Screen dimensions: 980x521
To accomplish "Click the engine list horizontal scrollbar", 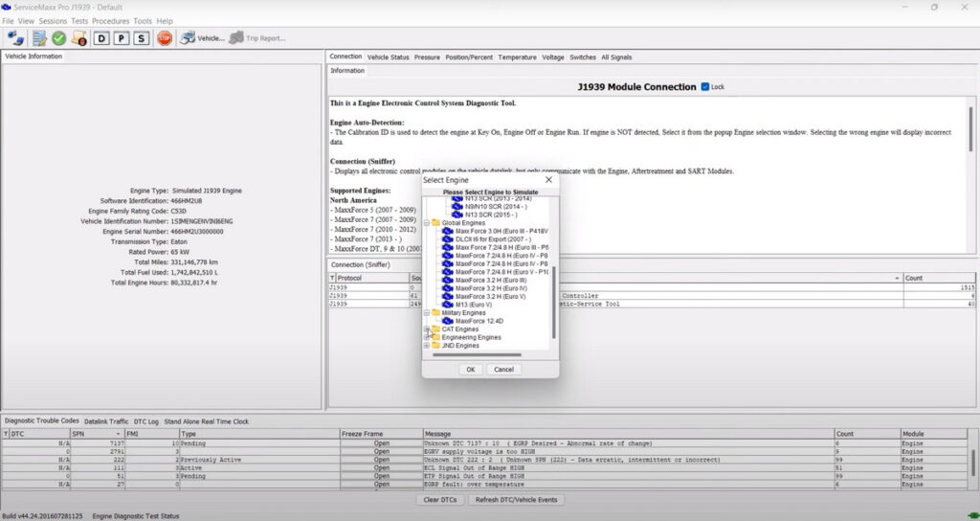I will (479, 355).
